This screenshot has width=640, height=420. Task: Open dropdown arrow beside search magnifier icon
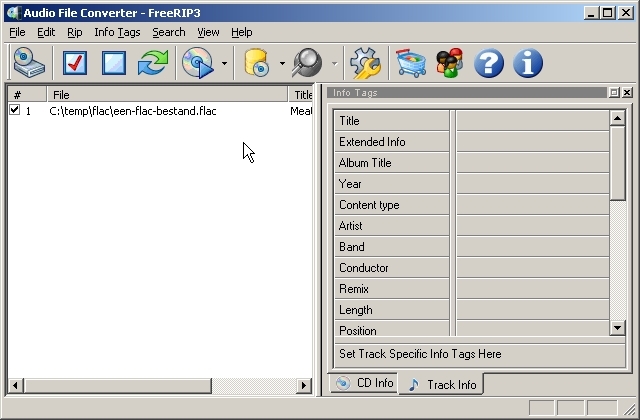click(335, 63)
